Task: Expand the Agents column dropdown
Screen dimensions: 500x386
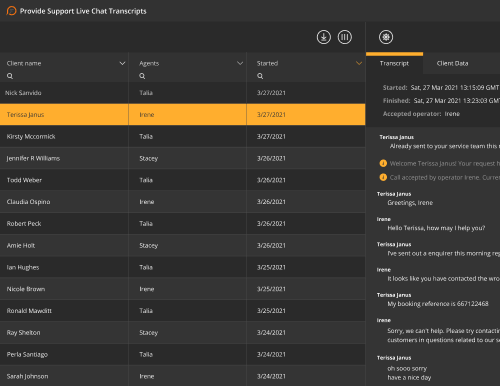Action: 240,63
